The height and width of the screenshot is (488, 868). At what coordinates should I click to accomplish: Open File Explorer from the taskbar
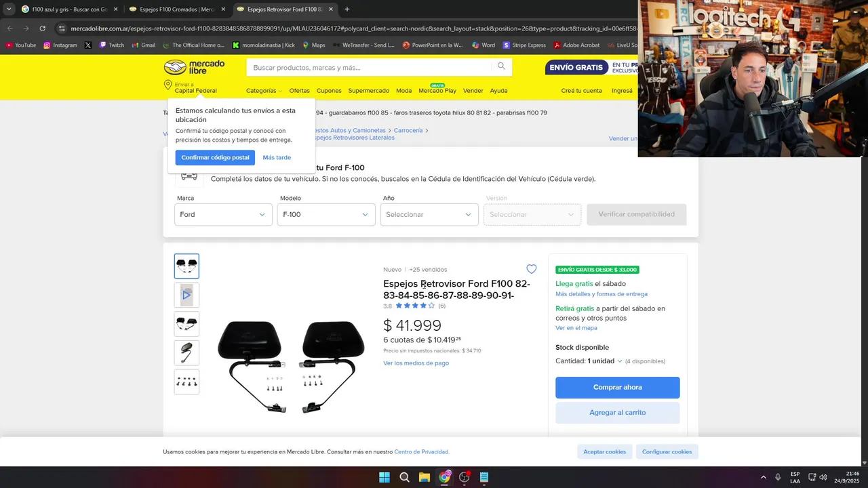[x=425, y=477]
